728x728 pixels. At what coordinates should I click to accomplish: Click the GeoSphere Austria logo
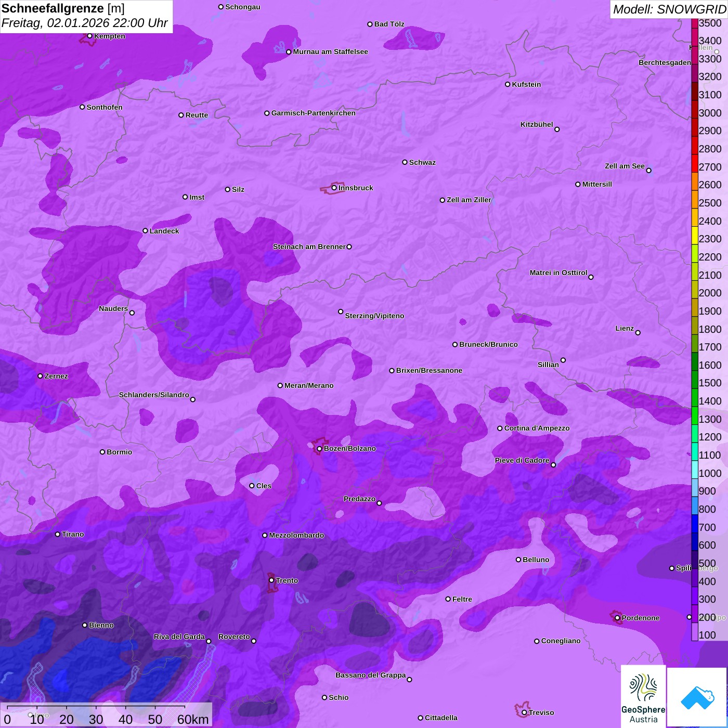point(643,696)
